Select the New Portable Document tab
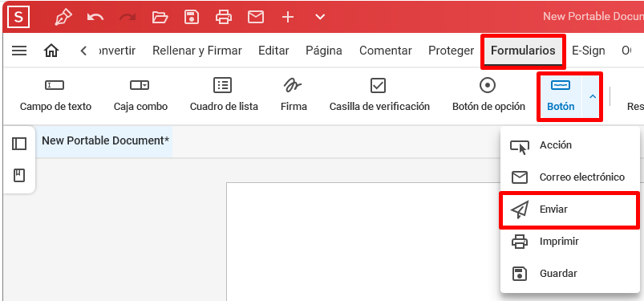This screenshot has width=644, height=301. pos(106,140)
